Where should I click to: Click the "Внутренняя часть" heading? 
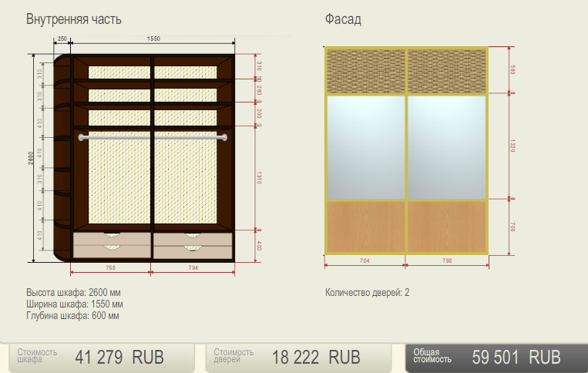pos(74,19)
